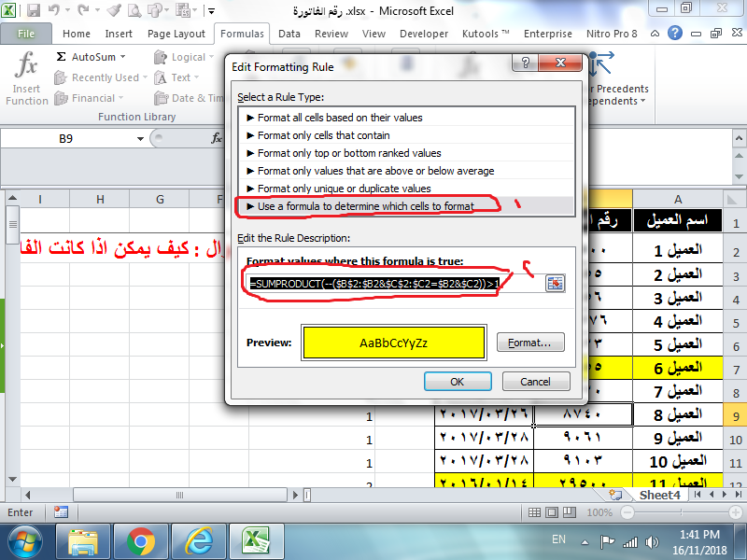Viewport: 747px width, 560px height.
Task: Switch to Page Layout view in status bar
Action: pyautogui.click(x=552, y=512)
